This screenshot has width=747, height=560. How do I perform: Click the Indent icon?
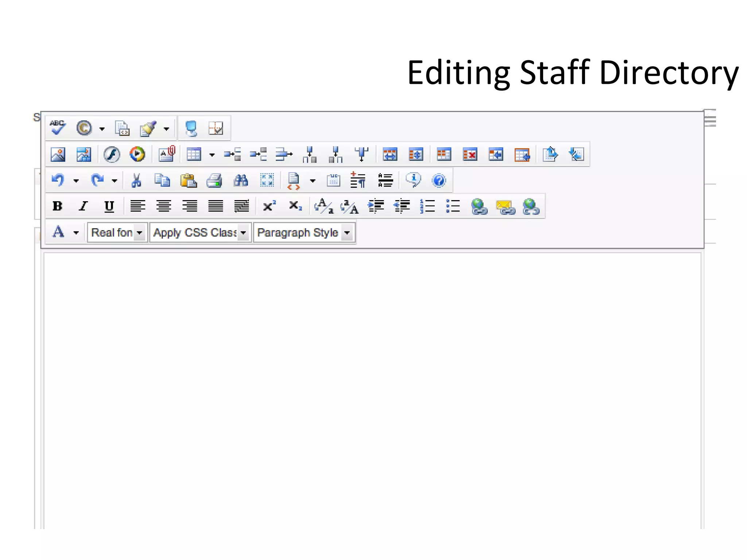pos(376,206)
